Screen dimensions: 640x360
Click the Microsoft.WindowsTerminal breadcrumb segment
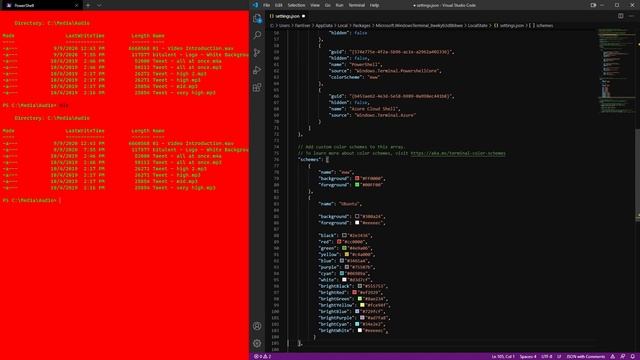pyautogui.click(x=419, y=25)
